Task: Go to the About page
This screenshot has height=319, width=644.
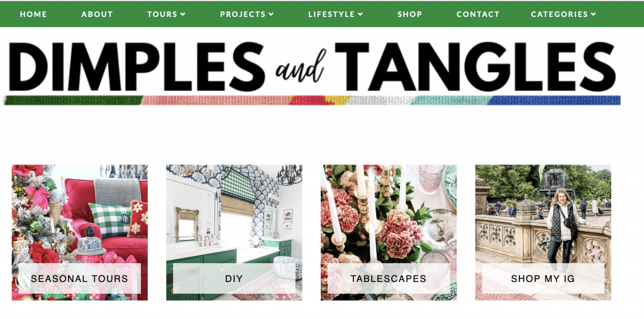Action: pos(97,14)
